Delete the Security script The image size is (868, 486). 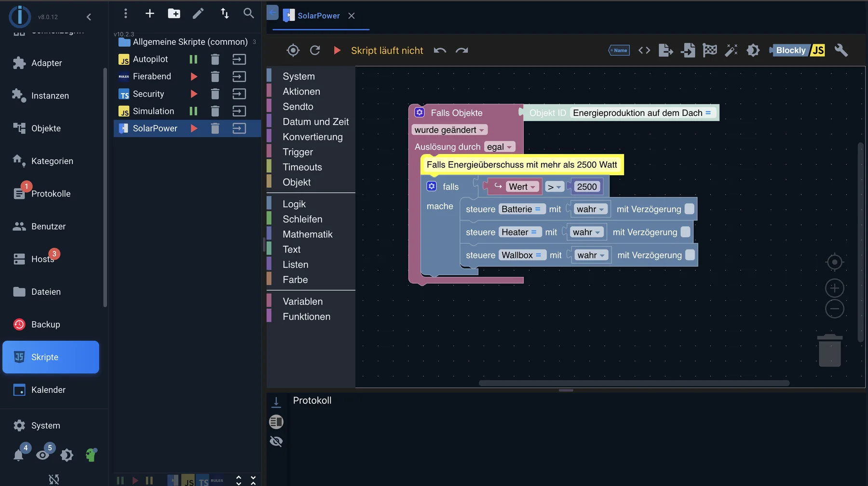point(215,94)
